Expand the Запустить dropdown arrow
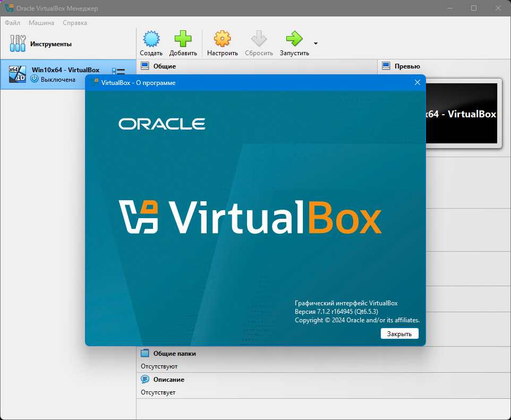Image resolution: width=511 pixels, height=420 pixels. pyautogui.click(x=316, y=44)
